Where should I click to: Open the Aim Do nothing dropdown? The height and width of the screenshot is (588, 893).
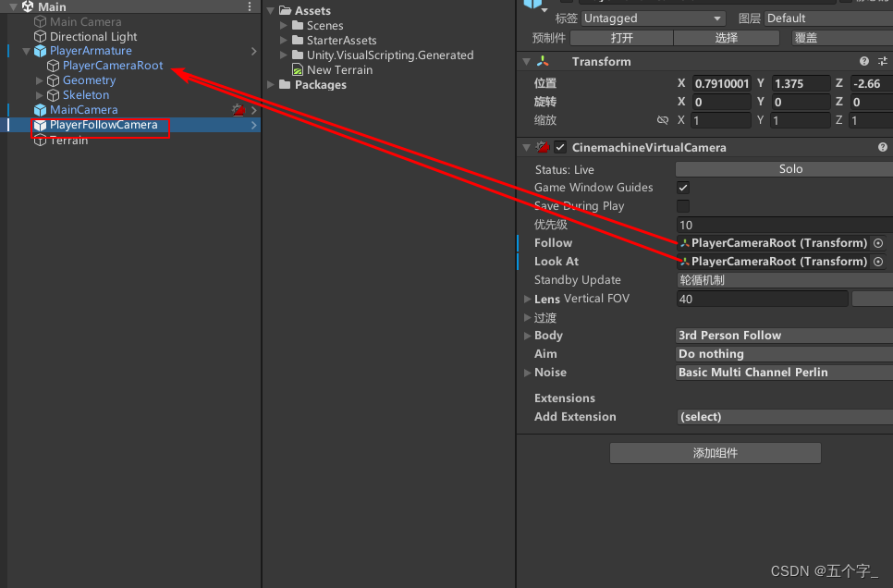coord(784,354)
